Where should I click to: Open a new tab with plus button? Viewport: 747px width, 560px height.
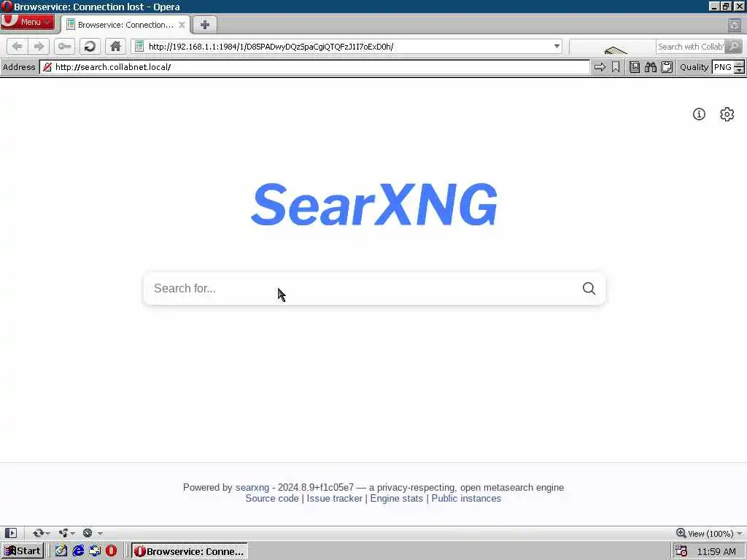[x=205, y=25]
